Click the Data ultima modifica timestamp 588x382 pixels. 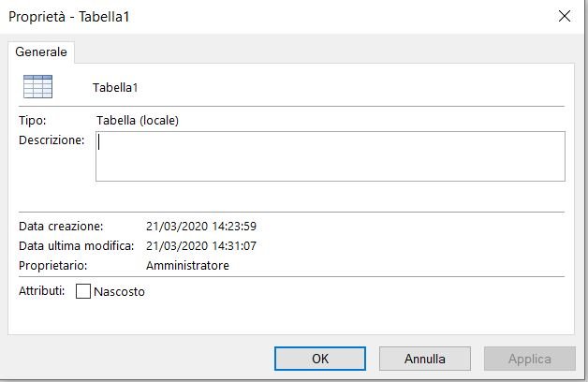point(201,245)
